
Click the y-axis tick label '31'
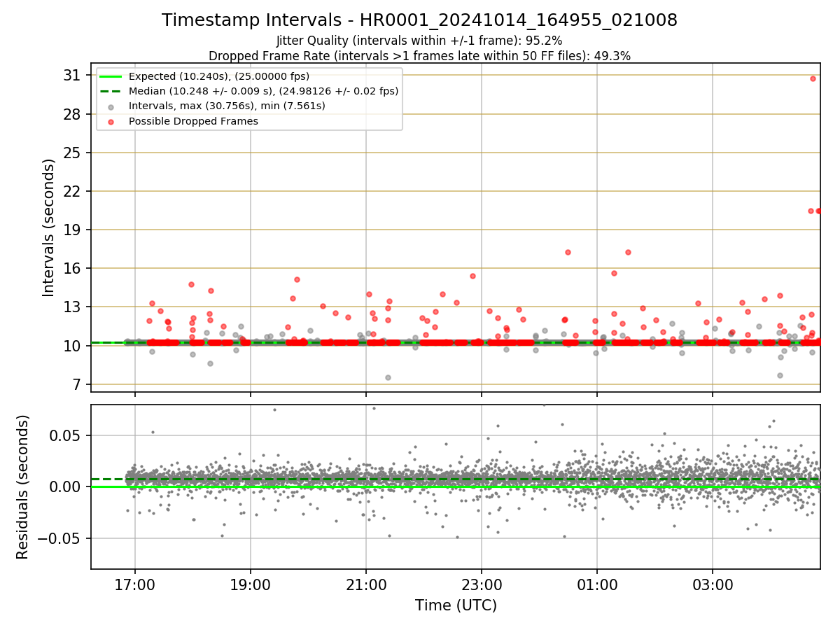click(72, 76)
